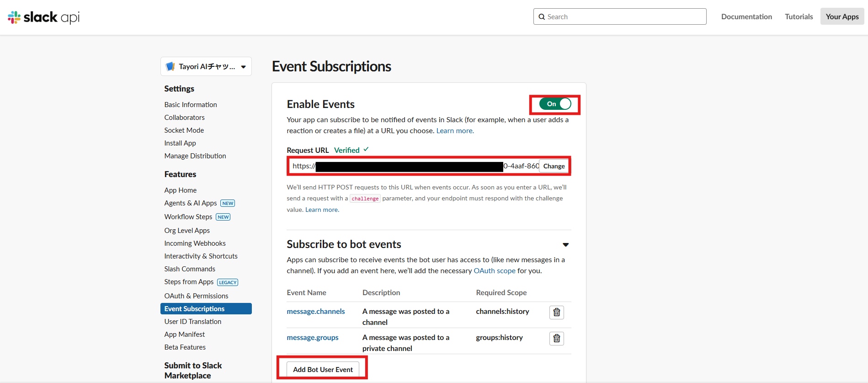Go to Documentation in top navigation
Image resolution: width=868 pixels, height=383 pixels.
tap(746, 16)
